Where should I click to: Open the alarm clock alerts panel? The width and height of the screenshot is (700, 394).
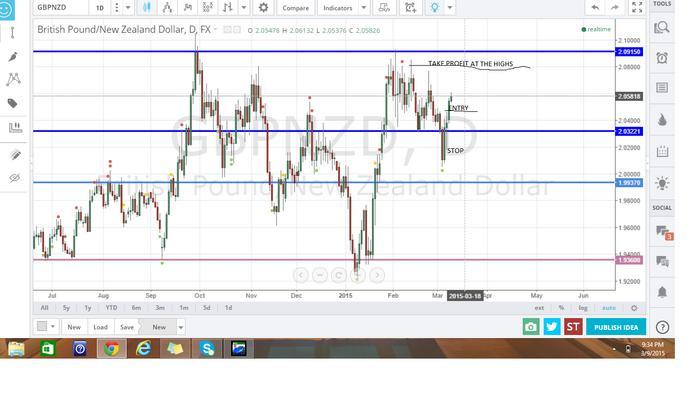click(662, 58)
